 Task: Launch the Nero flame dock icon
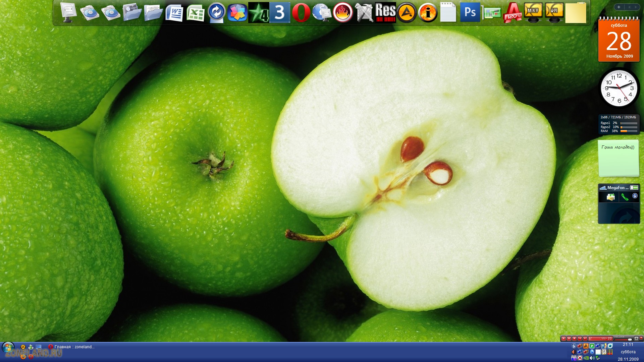click(343, 13)
